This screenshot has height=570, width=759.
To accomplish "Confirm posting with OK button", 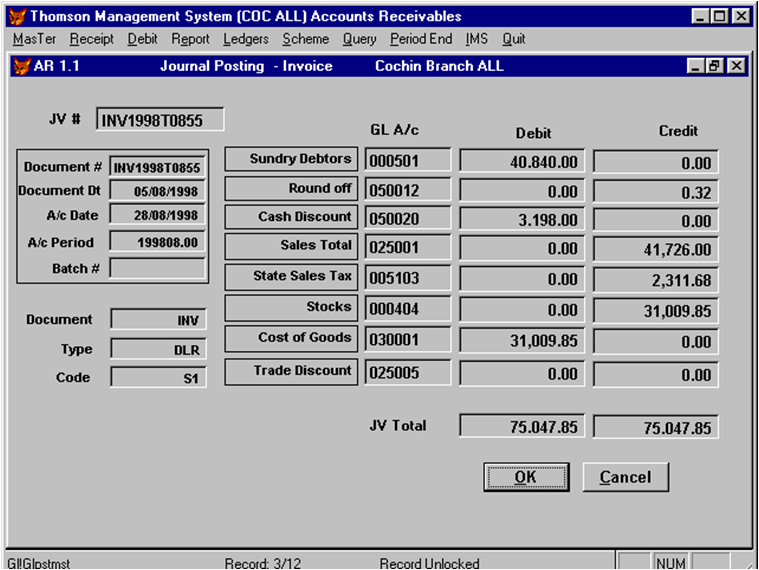I will (x=526, y=477).
